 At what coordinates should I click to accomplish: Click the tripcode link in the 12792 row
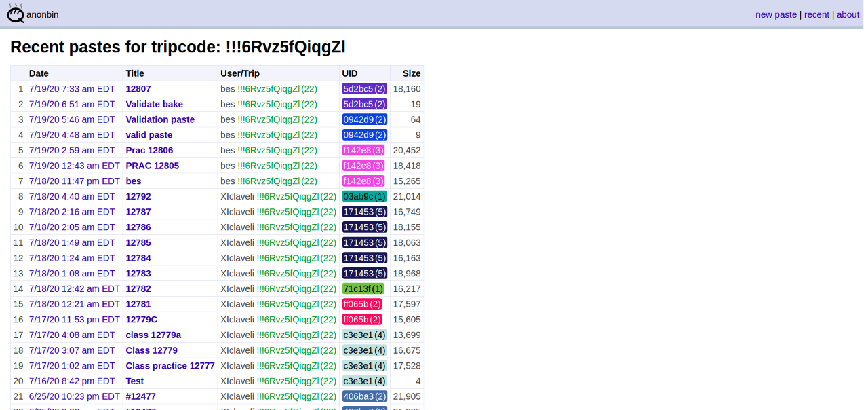296,196
